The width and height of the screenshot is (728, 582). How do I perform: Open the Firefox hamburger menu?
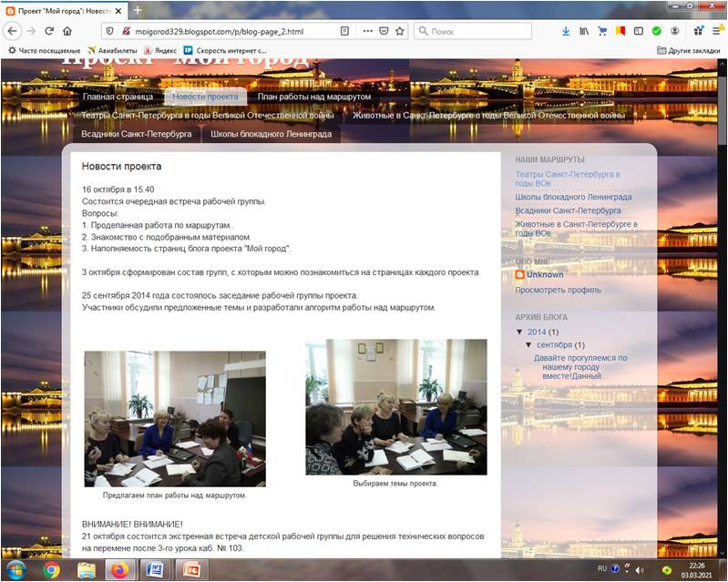click(717, 31)
